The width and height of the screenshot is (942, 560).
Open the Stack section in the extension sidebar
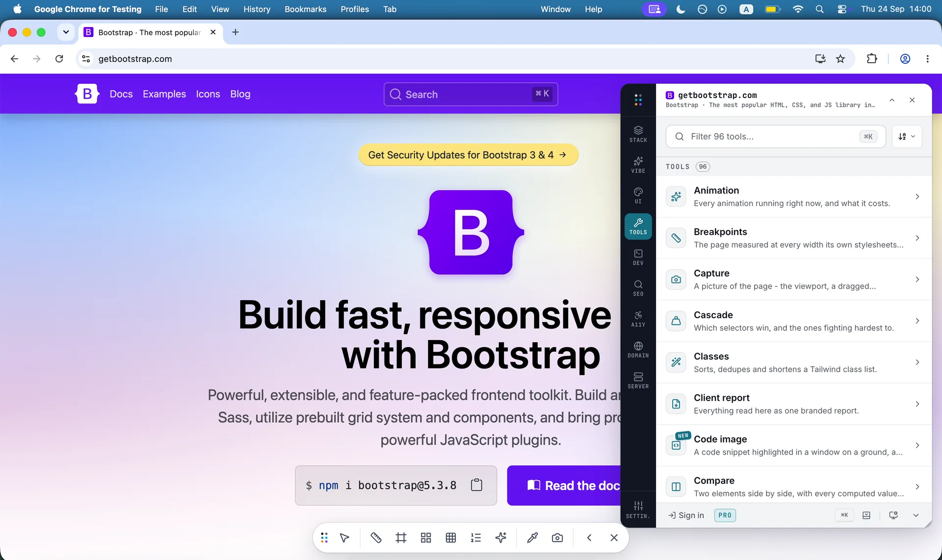pyautogui.click(x=638, y=134)
